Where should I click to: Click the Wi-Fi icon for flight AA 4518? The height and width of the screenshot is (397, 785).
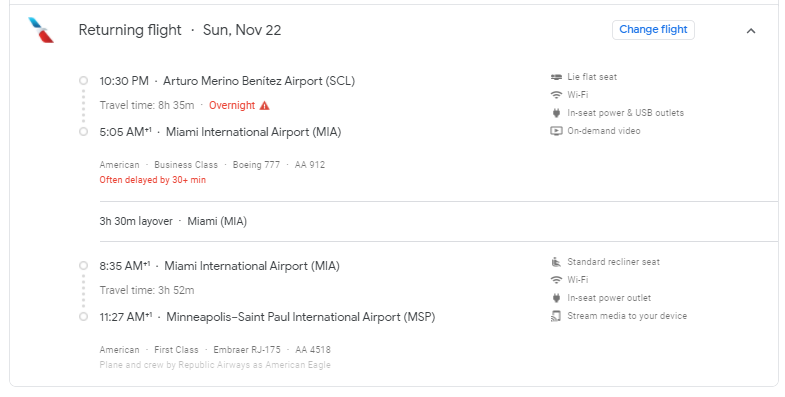click(x=556, y=280)
